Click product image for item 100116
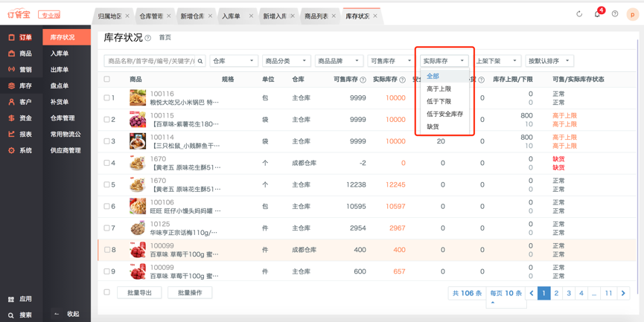The height and width of the screenshot is (322, 644). (x=138, y=98)
